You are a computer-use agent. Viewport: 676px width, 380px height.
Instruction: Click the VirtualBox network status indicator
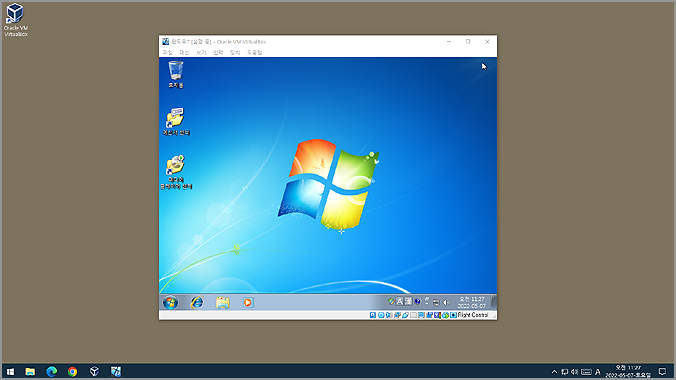tap(397, 315)
